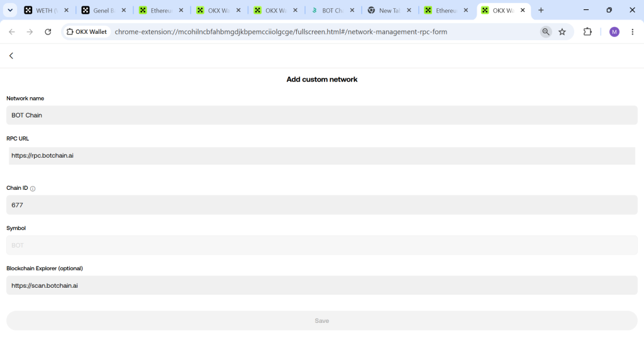Open the zoom magnifier icon in address bar
644x338 pixels.
coord(546,31)
